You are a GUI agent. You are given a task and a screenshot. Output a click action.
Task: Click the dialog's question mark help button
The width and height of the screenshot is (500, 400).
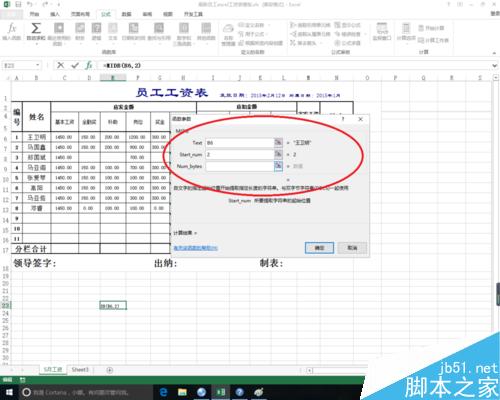[343, 119]
